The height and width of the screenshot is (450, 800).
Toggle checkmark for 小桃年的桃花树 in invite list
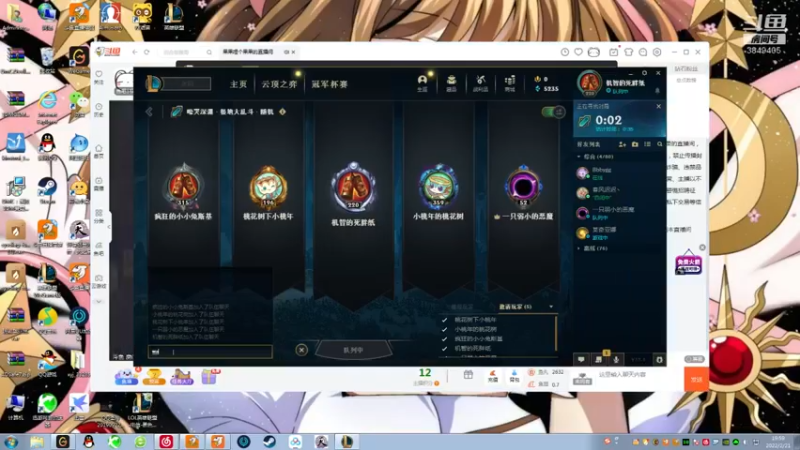(x=444, y=330)
